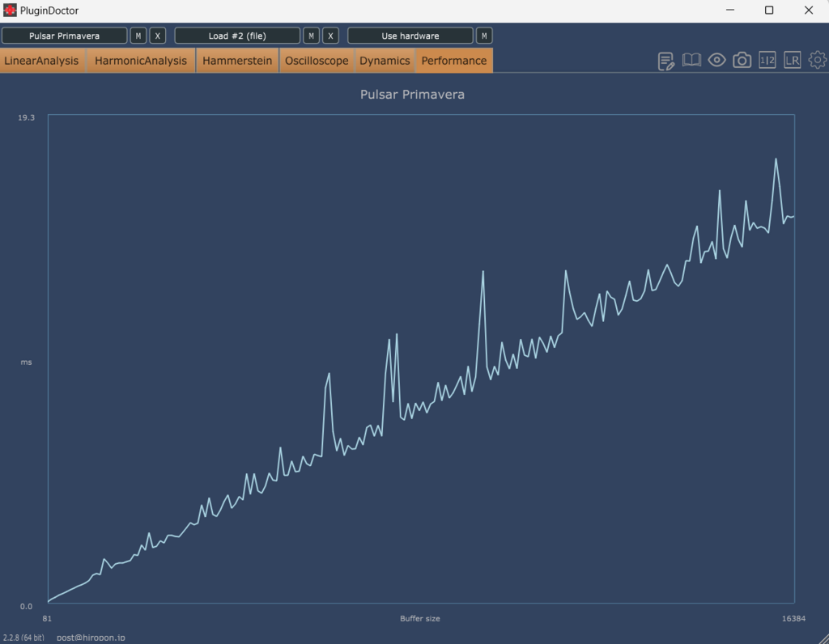Close the PluginDoctor window
Screen dimensions: 829x644
(x=809, y=10)
